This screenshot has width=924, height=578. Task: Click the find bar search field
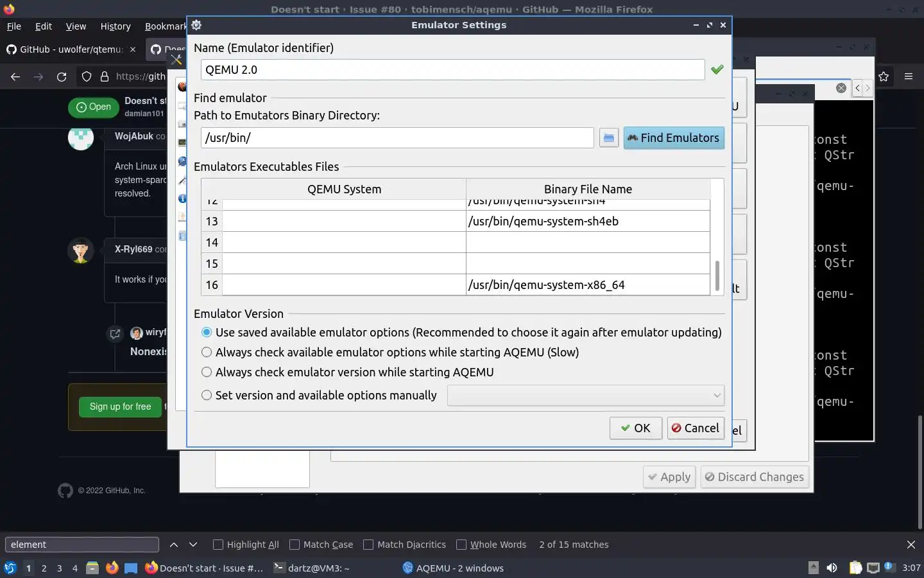pos(81,545)
